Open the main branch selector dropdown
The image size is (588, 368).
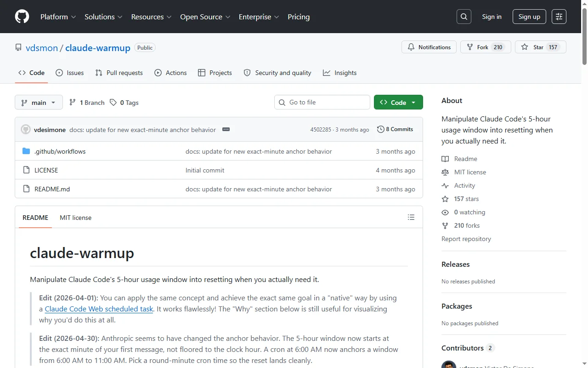tap(39, 102)
